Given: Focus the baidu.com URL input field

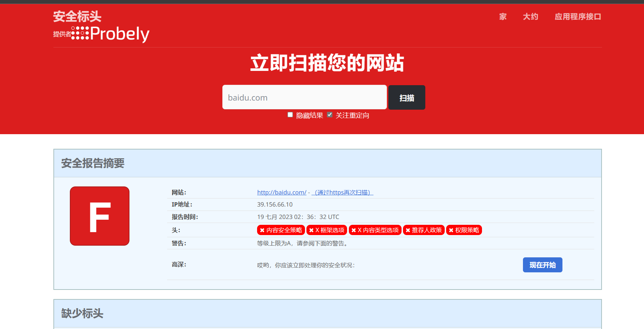Looking at the screenshot, I should click(x=304, y=97).
